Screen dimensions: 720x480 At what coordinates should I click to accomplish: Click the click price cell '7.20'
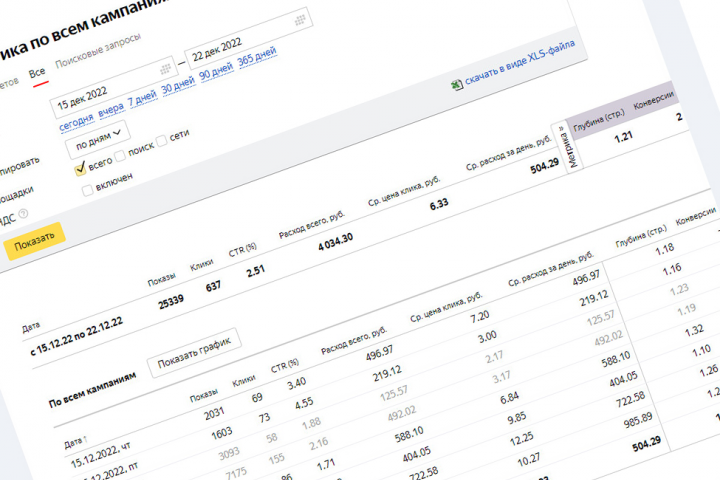coord(480,316)
